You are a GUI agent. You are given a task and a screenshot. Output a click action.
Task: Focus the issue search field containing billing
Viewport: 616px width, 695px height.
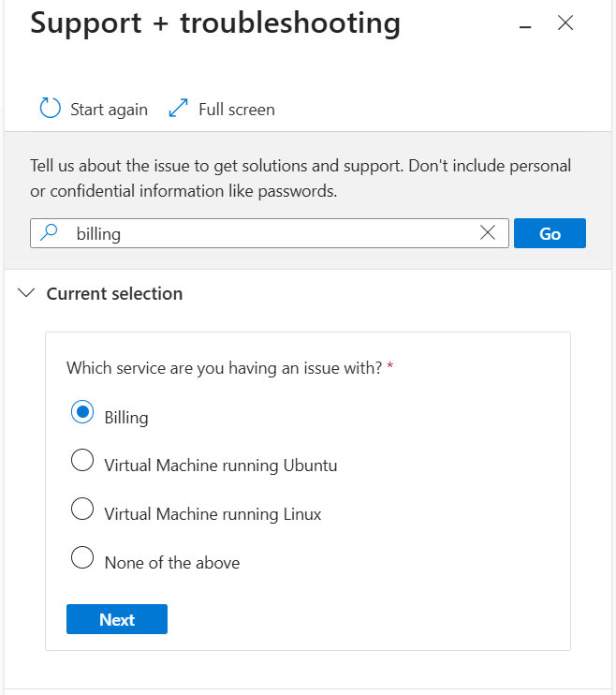point(270,233)
